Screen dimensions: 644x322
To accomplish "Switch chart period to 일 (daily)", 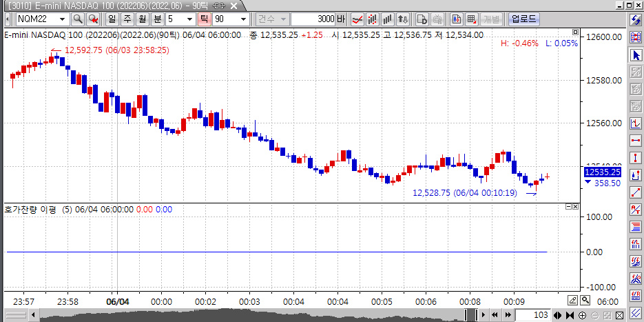I will (x=112, y=19).
